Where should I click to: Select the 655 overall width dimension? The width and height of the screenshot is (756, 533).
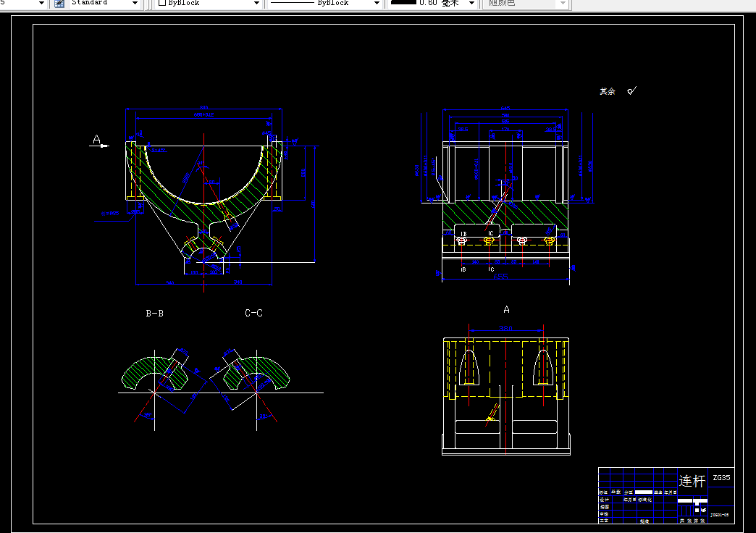500,277
